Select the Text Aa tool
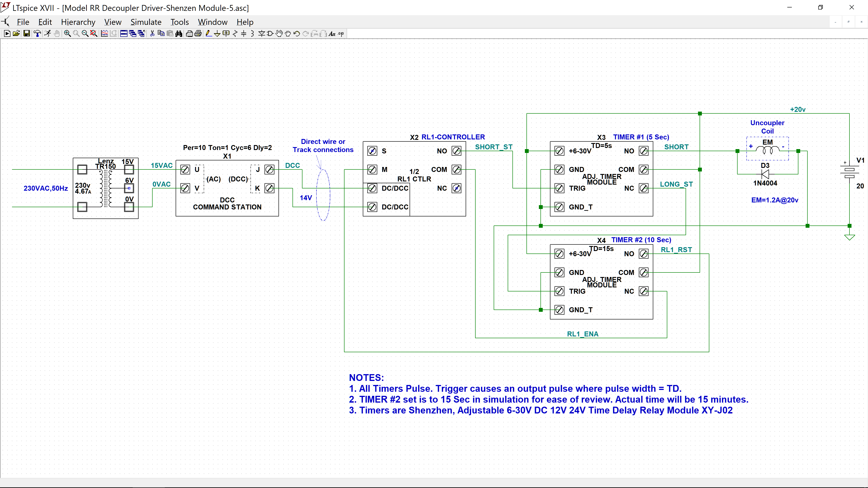The height and width of the screenshot is (488, 868). click(x=332, y=34)
